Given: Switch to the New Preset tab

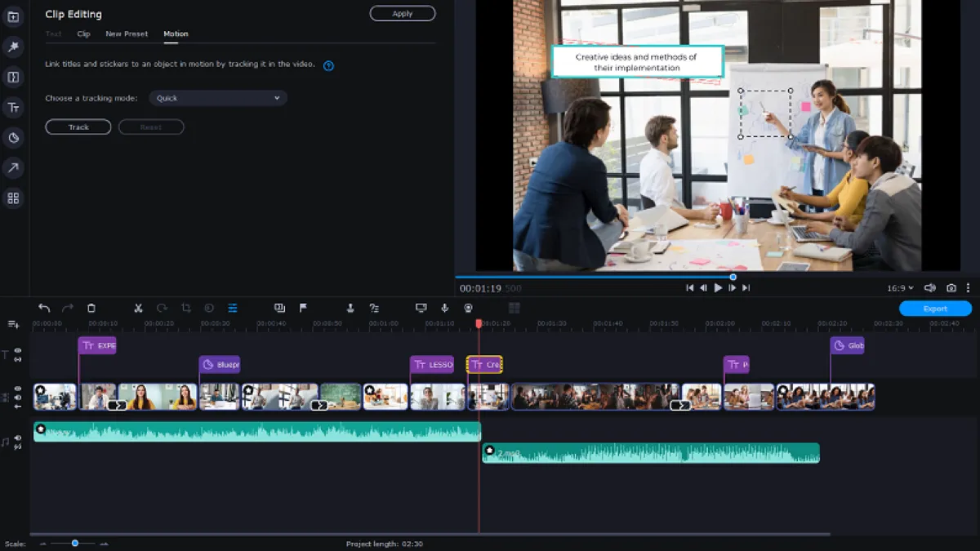Looking at the screenshot, I should coord(127,34).
